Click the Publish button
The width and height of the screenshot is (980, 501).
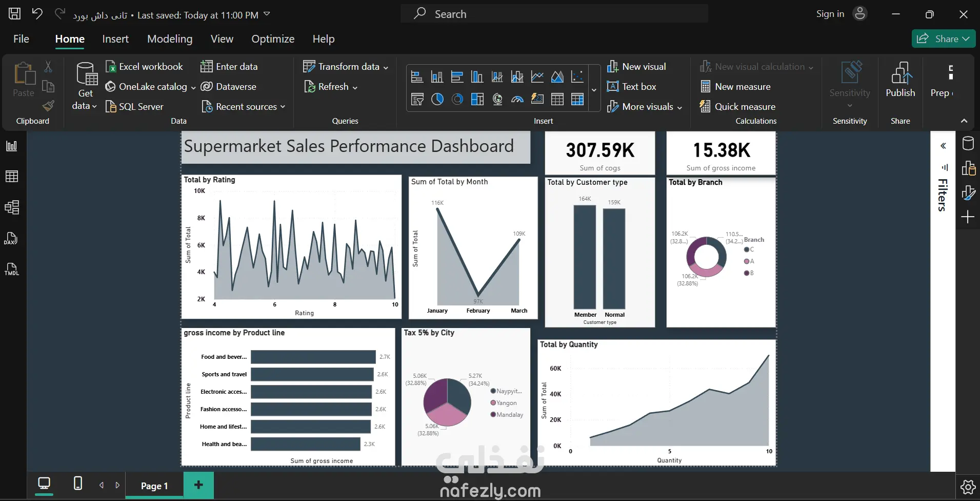click(x=900, y=80)
